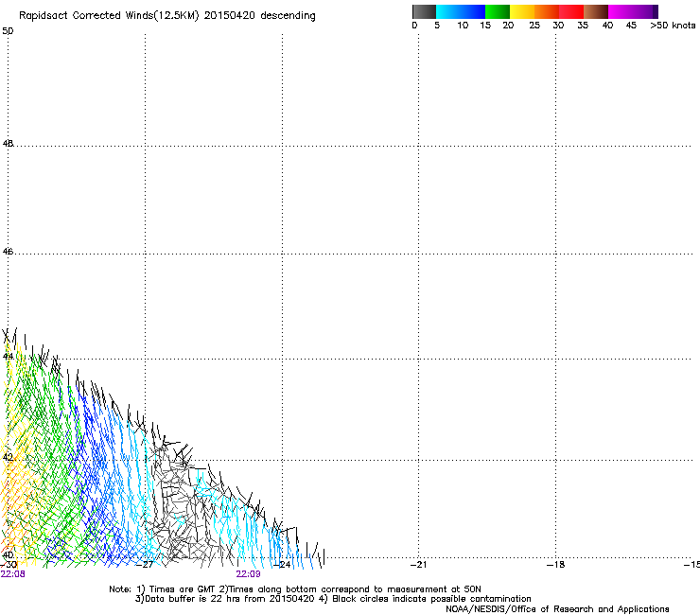
Task: Click the '-24' longitude axis label
Action: pos(282,565)
